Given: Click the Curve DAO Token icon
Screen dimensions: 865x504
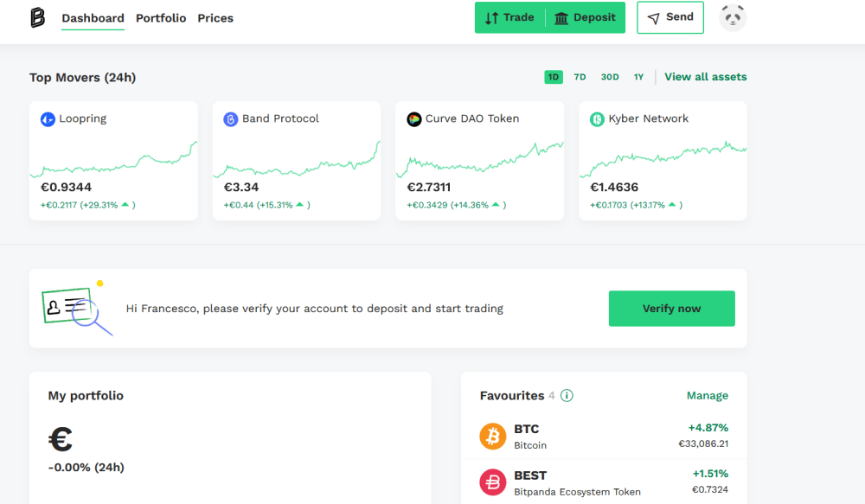Looking at the screenshot, I should (413, 119).
